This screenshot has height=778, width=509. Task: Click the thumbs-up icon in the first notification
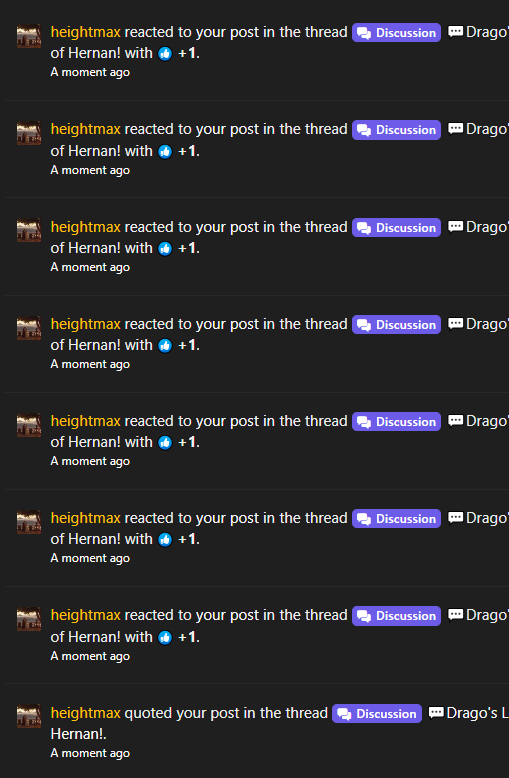[x=165, y=53]
